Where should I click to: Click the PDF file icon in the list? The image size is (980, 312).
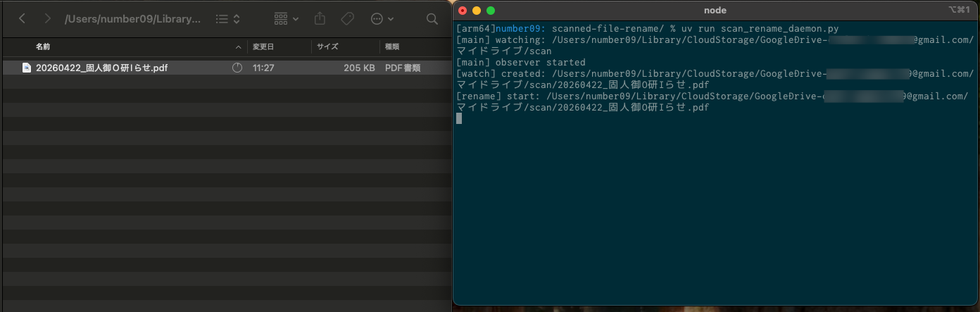pyautogui.click(x=26, y=68)
